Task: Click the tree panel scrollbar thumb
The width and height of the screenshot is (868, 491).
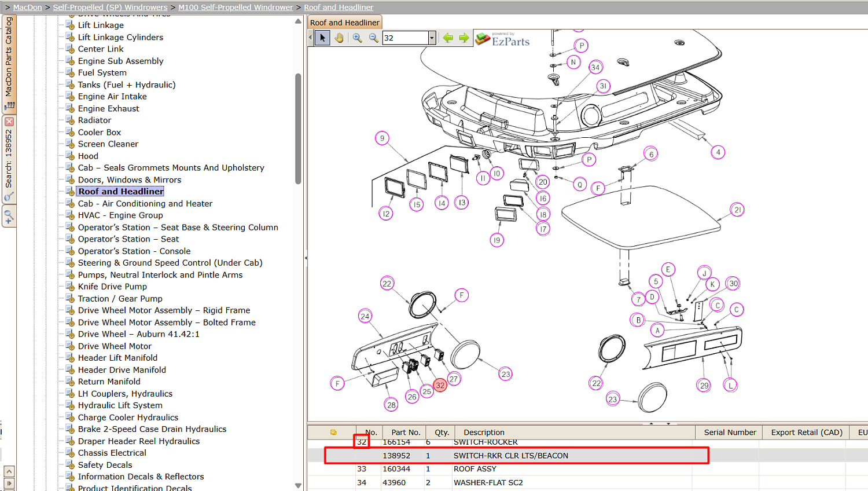Action: coord(298,129)
